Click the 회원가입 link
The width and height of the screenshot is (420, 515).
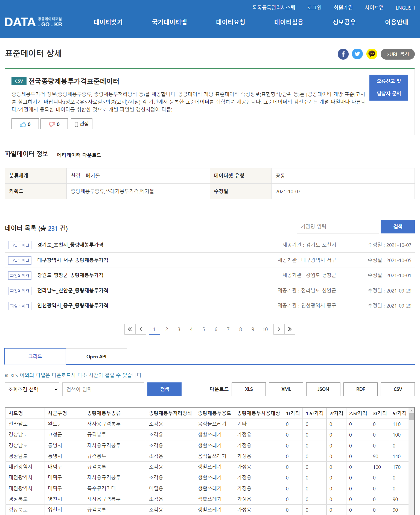(343, 8)
